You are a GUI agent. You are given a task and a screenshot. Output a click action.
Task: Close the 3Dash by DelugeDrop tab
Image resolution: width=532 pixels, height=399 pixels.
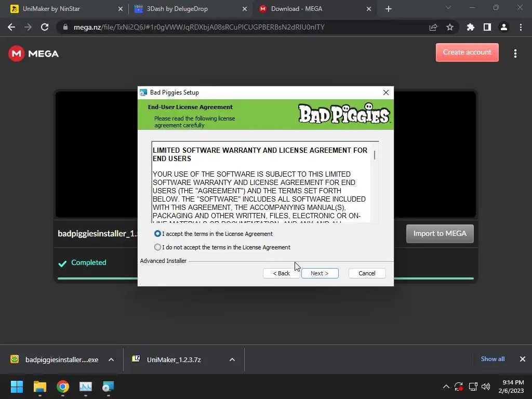245,9
